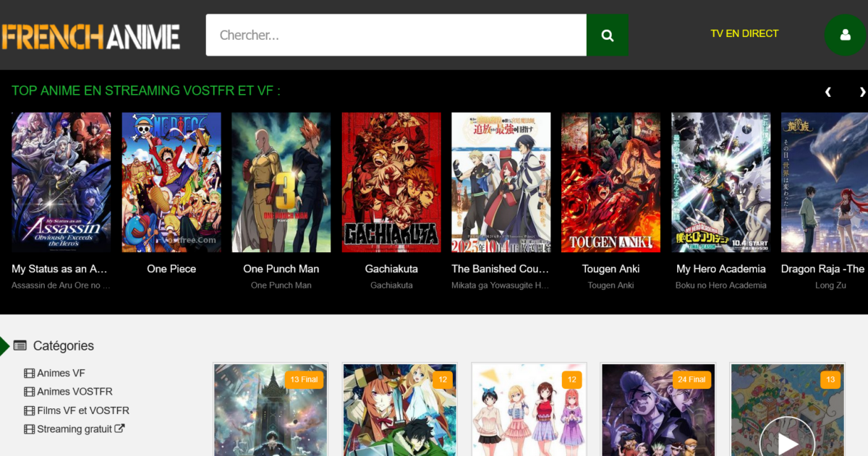868x456 pixels.
Task: Open the Gachiakuta anime poster
Action: point(391,182)
